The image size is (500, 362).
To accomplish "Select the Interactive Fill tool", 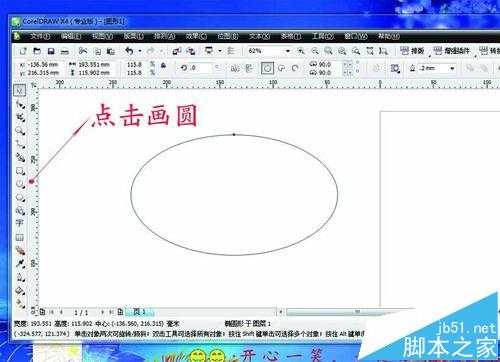I will pos(20,304).
